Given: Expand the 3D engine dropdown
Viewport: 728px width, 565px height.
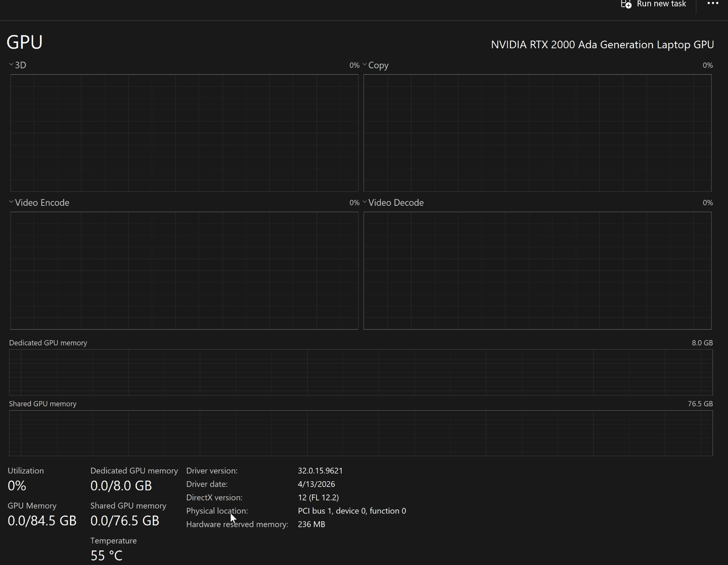Looking at the screenshot, I should click(11, 65).
